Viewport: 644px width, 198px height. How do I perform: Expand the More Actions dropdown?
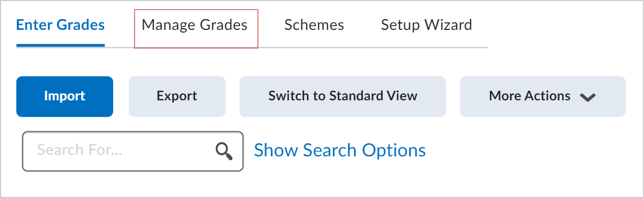543,97
